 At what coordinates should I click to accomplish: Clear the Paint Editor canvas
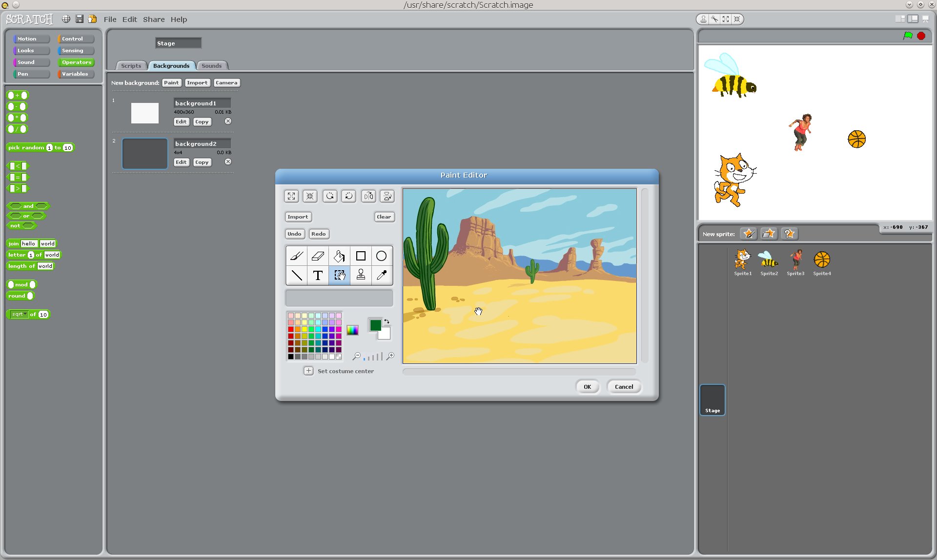(x=384, y=217)
